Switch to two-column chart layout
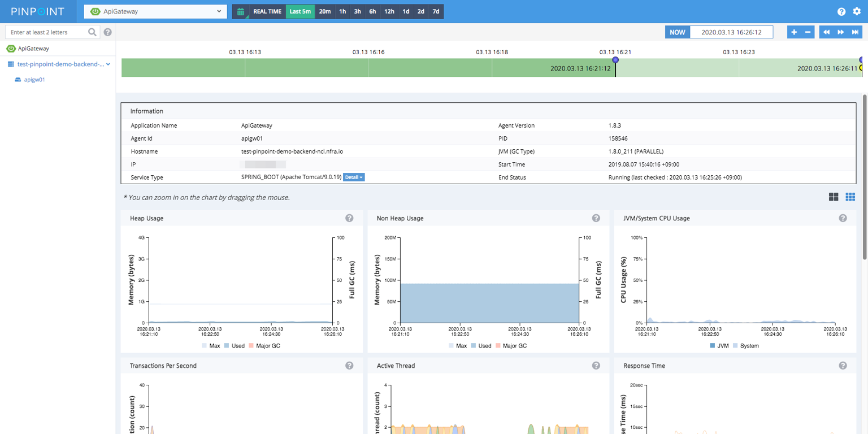The image size is (868, 434). pyautogui.click(x=834, y=197)
